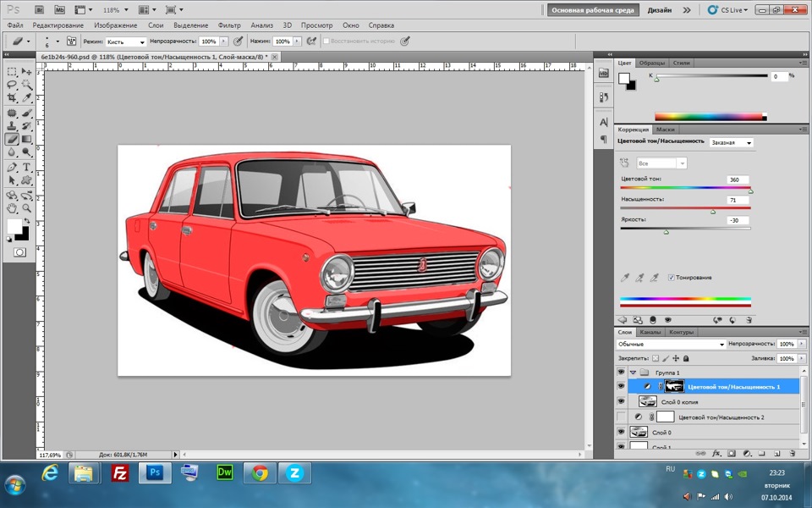
Task: Select the Path Selection tool
Action: pyautogui.click(x=12, y=179)
